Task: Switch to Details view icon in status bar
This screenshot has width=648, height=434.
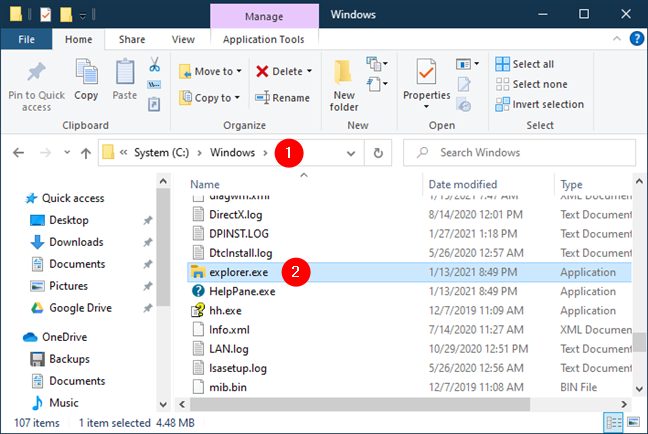Action: tap(614, 423)
